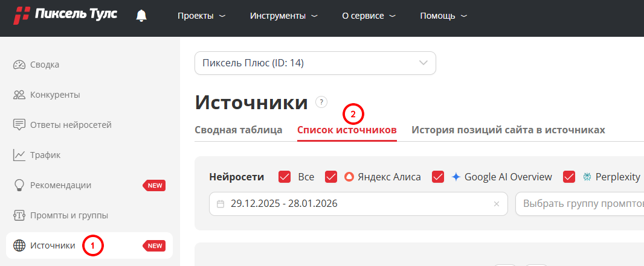Click the date range field 29.12.2025 - 28.01.2026

[350, 204]
